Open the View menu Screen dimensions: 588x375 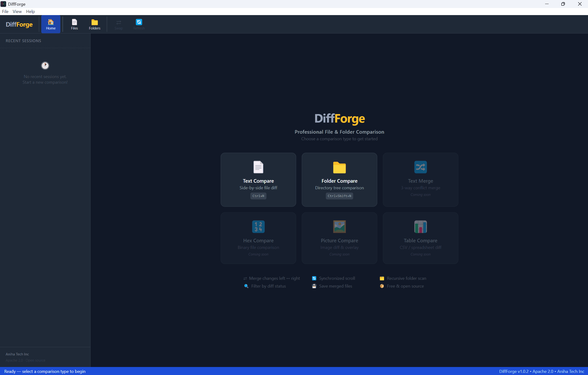pos(17,11)
